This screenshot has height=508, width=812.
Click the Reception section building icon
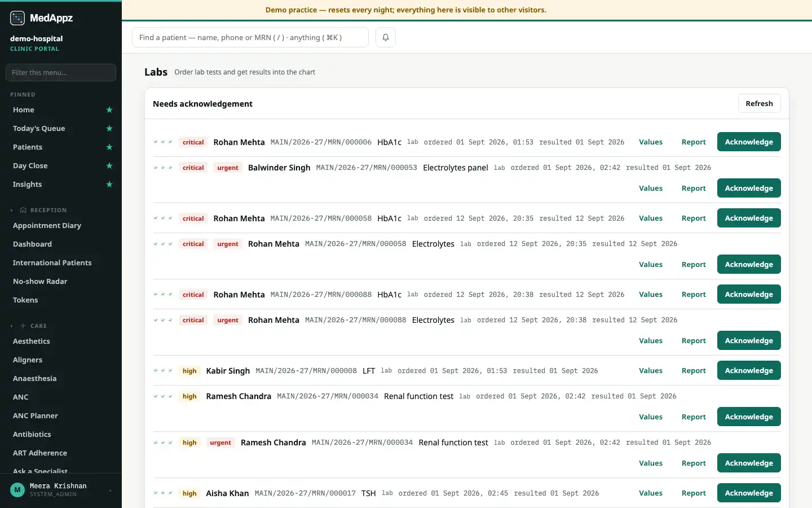[x=23, y=210]
